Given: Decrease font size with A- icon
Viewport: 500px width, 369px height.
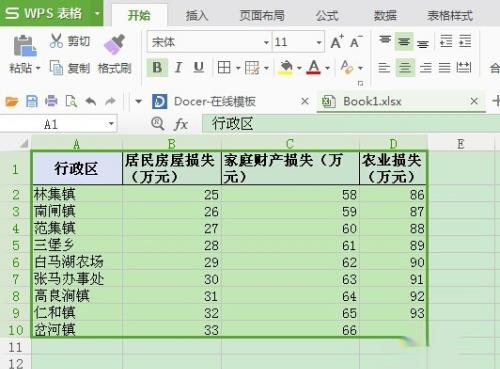Looking at the screenshot, I should (356, 42).
